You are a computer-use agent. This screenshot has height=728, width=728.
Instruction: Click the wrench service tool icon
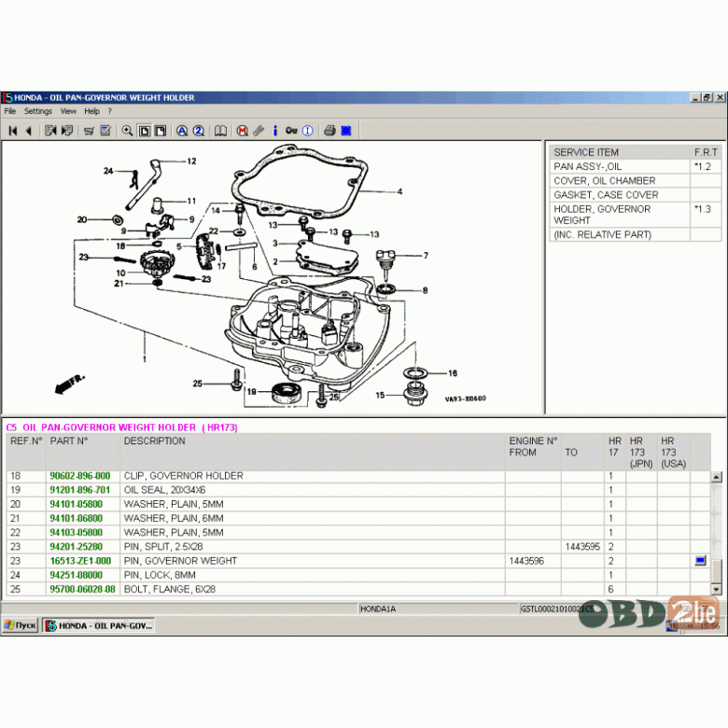259,131
